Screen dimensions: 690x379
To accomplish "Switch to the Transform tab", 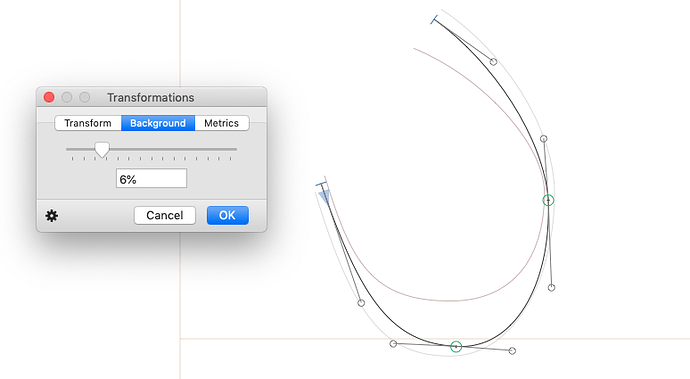I will pos(88,123).
